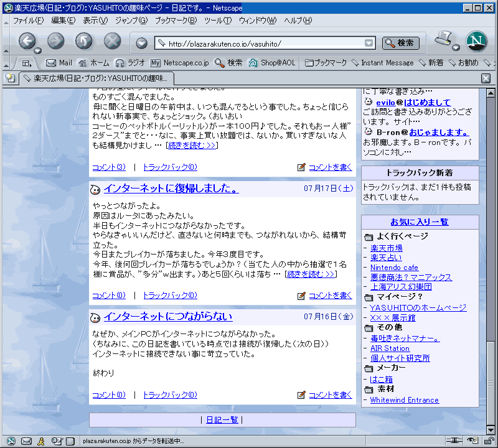Open the ツール(T) menu
498x448 pixels.
coord(218,21)
